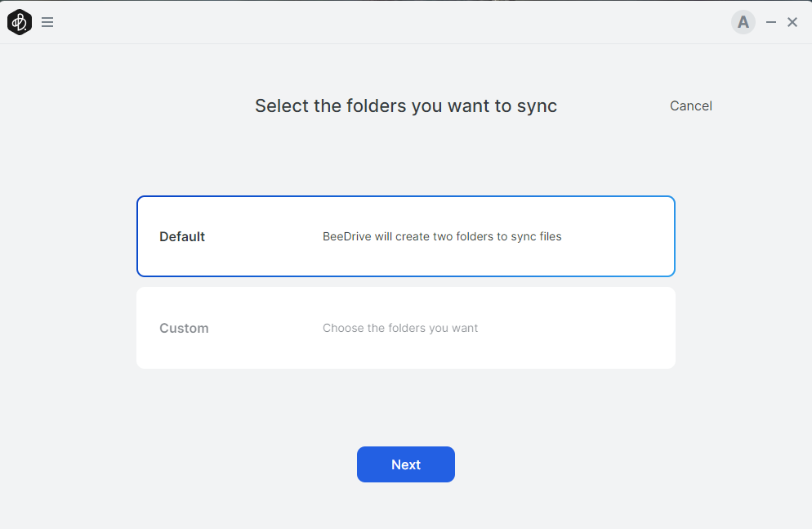Viewport: 812px width, 529px height.
Task: Minimize the BeeDrive window
Action: [x=770, y=22]
